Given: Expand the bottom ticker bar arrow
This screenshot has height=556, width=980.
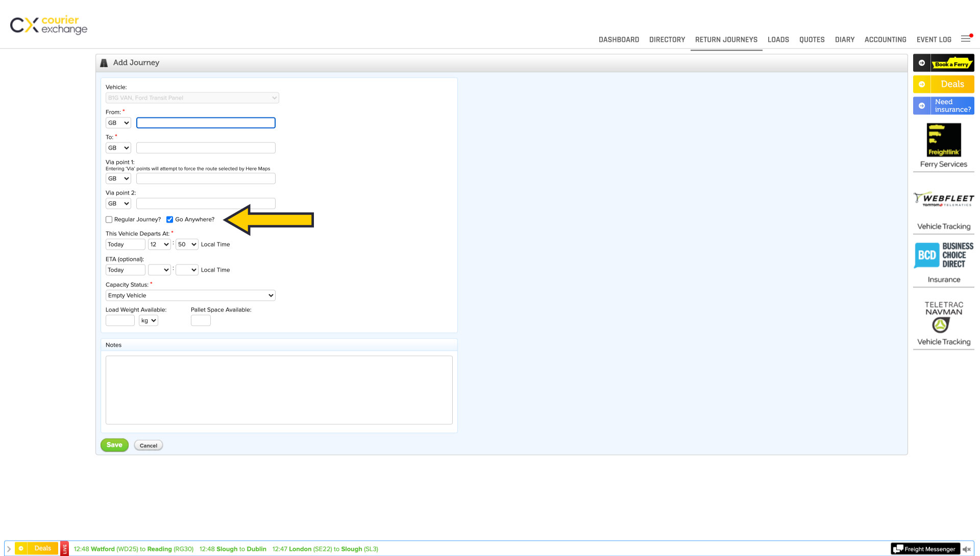Looking at the screenshot, I should 9,549.
